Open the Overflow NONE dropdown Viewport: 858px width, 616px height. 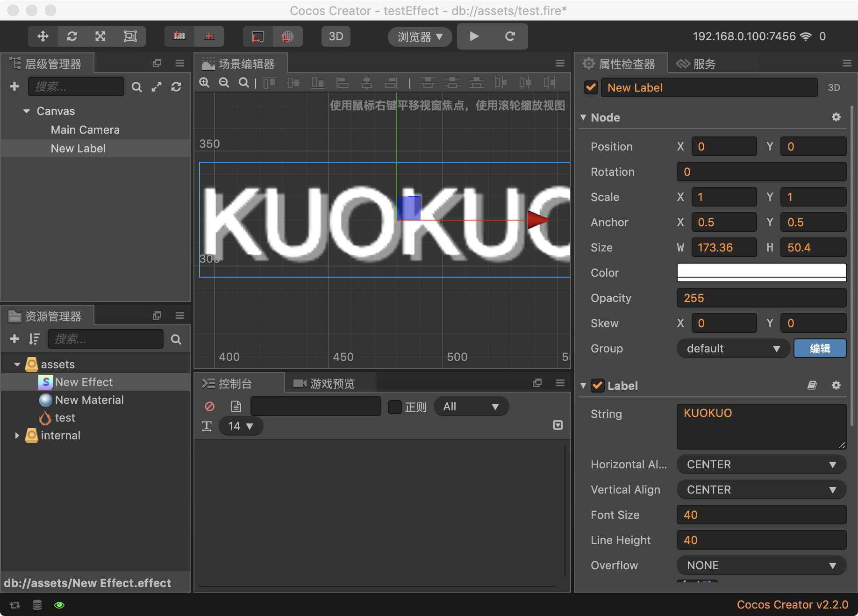coord(761,566)
